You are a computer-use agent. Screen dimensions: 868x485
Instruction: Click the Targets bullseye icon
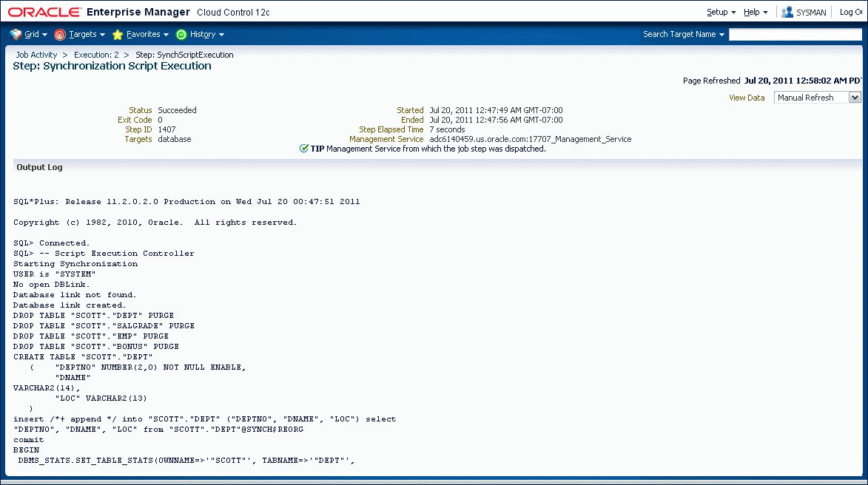pos(60,35)
